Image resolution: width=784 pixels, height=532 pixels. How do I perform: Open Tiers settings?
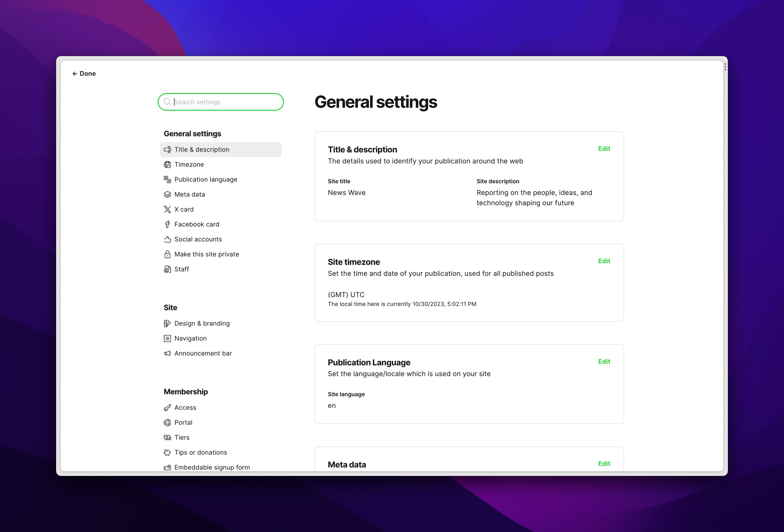point(182,438)
